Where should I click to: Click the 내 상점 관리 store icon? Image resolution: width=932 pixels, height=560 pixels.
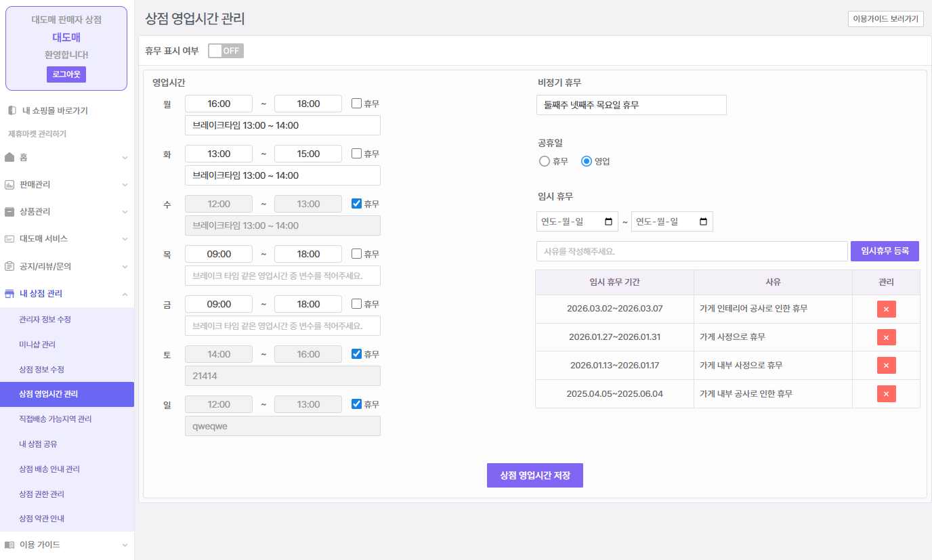[x=9, y=294]
